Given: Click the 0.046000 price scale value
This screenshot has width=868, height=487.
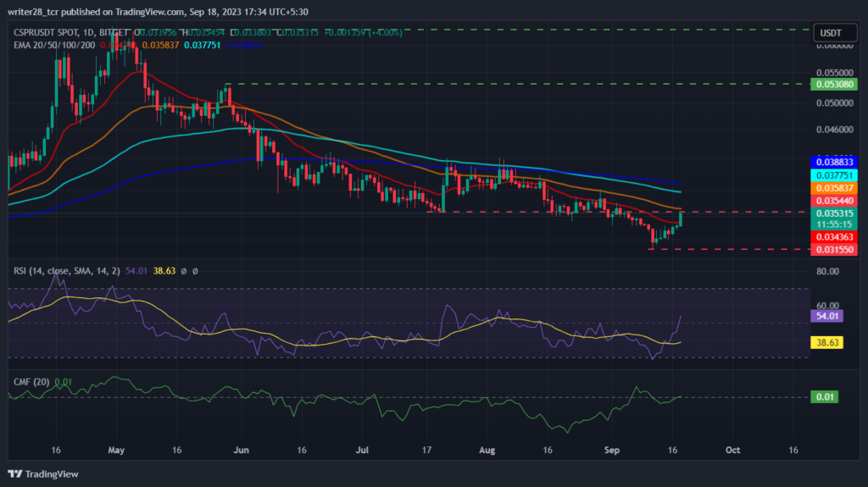Looking at the screenshot, I should [x=835, y=130].
